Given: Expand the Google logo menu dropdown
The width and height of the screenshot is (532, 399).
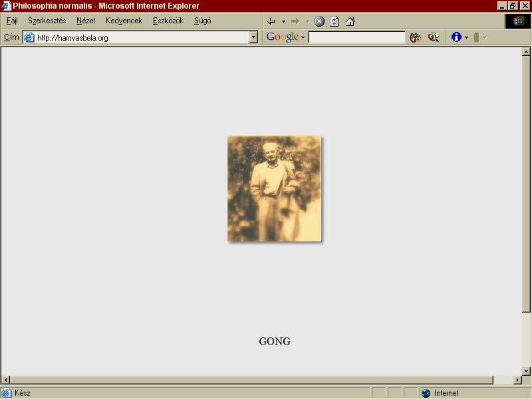Looking at the screenshot, I should tap(303, 37).
